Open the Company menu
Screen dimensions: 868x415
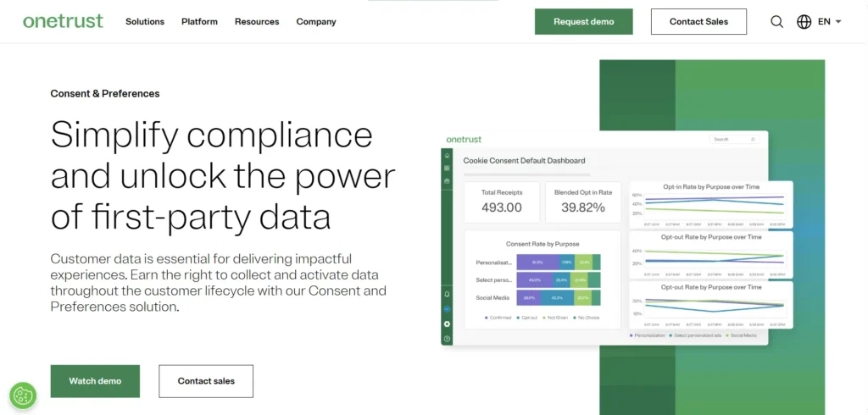[x=316, y=21]
